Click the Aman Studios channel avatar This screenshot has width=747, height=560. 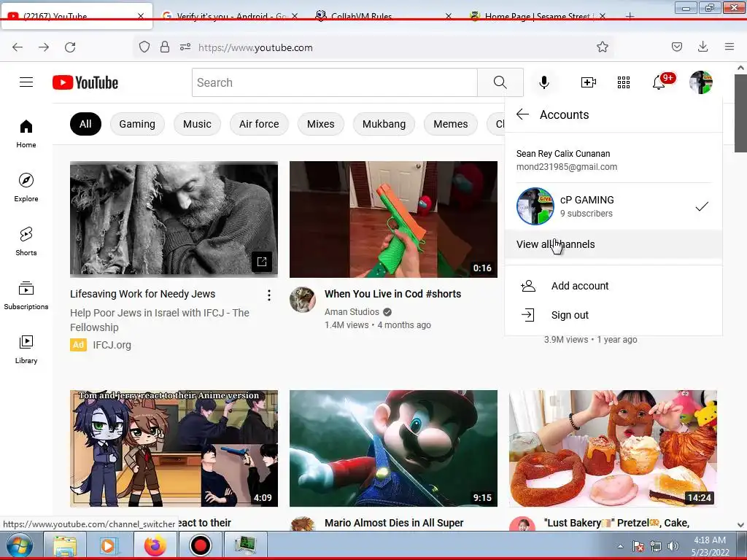[303, 300]
